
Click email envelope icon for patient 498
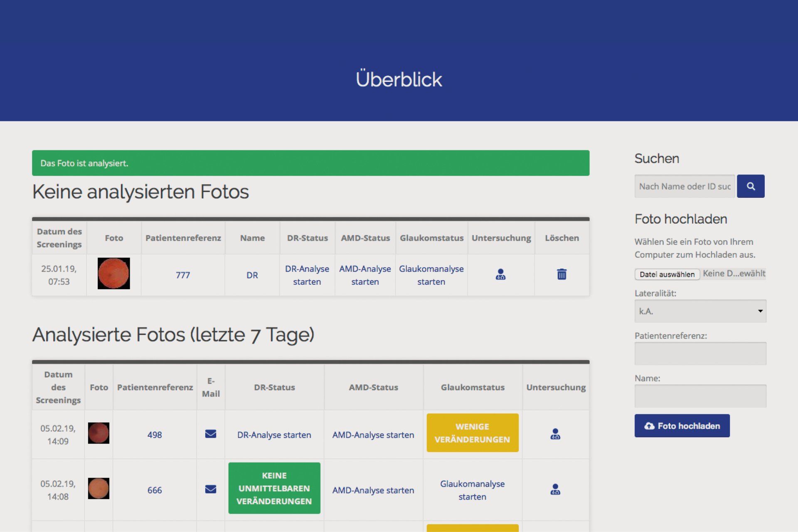(211, 434)
